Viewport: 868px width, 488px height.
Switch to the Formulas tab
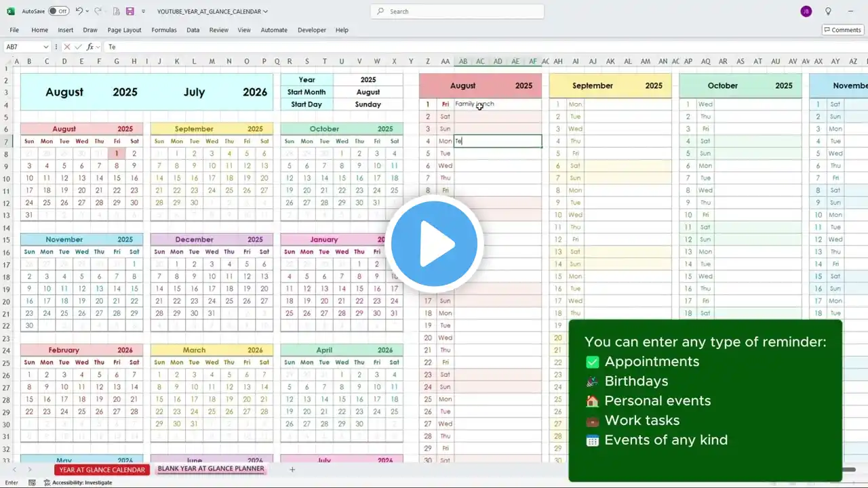(x=164, y=30)
